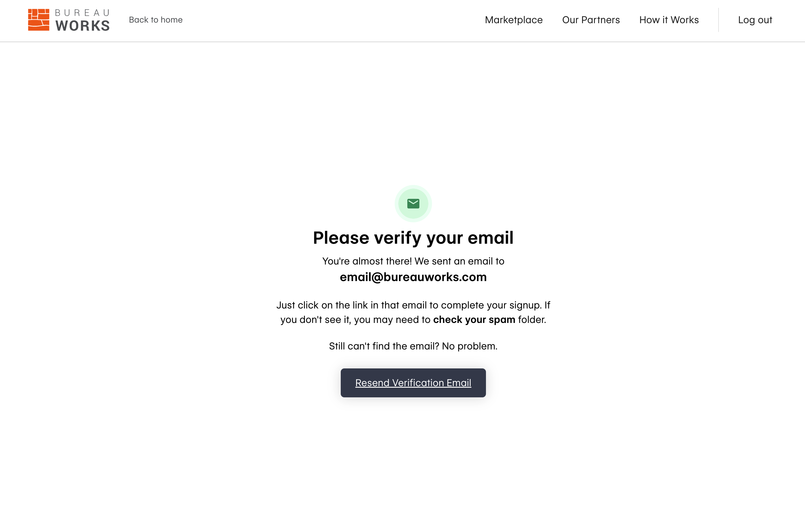Click the vertical divider beside Log out
Viewport: 805px width, 532px height.
(719, 20)
